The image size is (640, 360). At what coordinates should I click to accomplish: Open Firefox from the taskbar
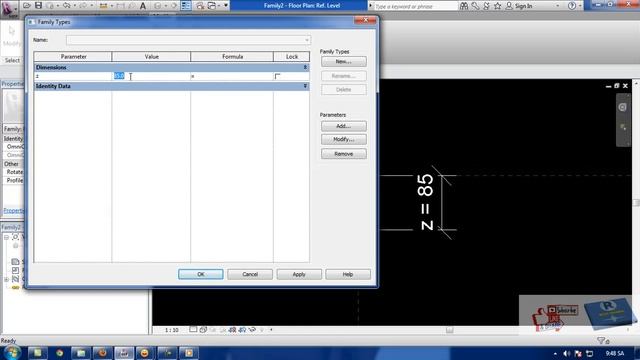point(102,353)
